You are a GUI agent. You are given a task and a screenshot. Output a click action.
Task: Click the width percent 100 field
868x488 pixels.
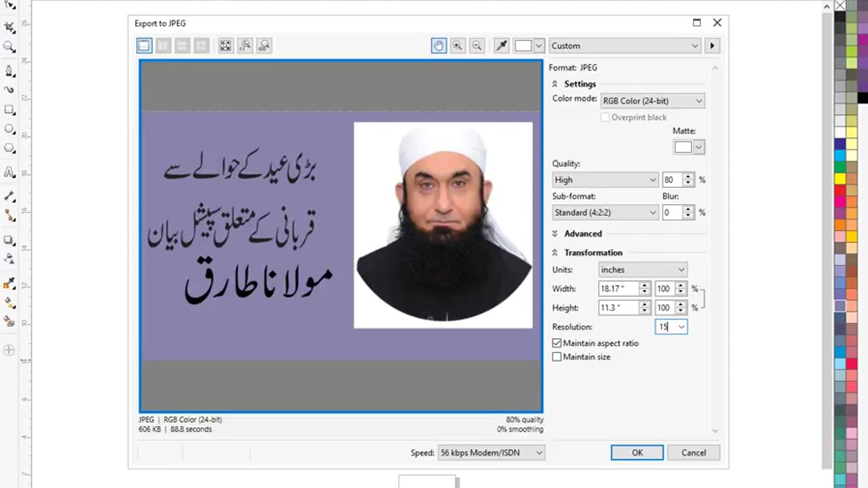[665, 289]
